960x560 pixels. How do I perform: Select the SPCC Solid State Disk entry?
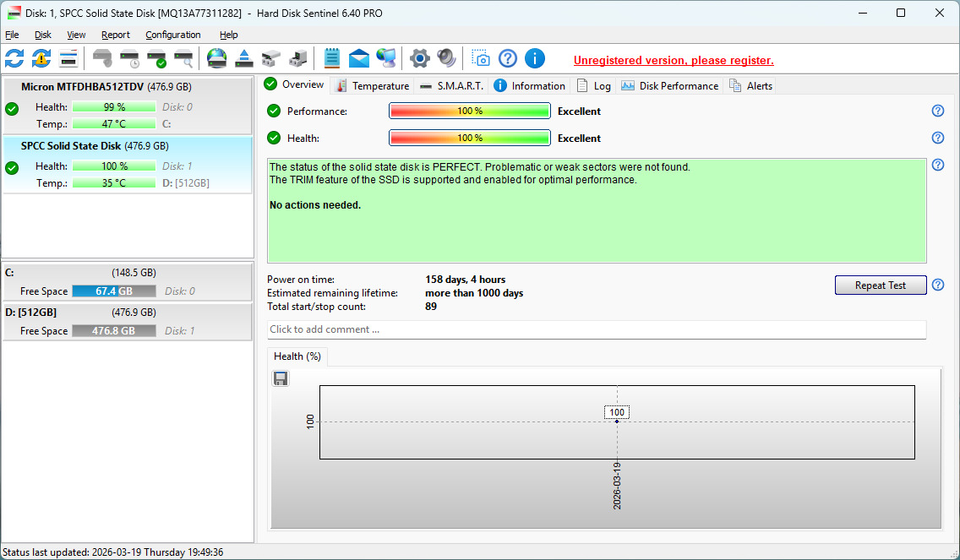coord(128,165)
